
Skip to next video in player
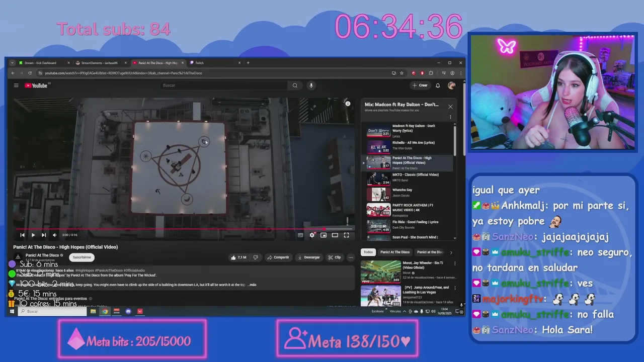pos(44,235)
